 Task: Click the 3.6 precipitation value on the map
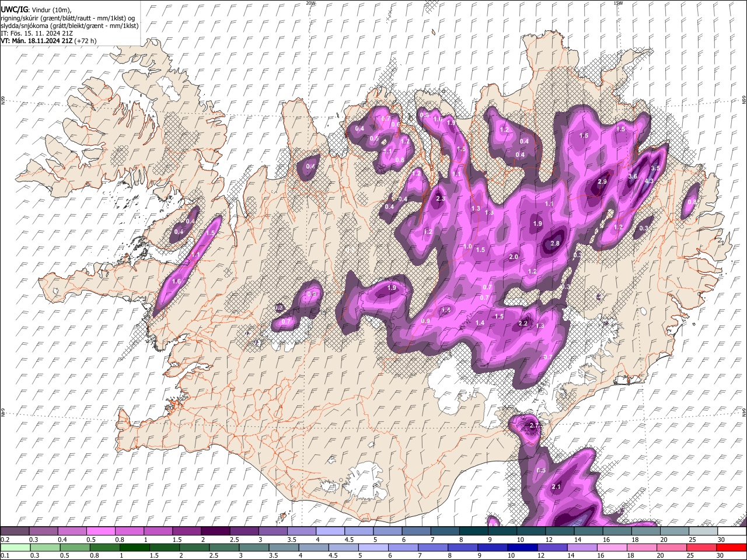(633, 176)
